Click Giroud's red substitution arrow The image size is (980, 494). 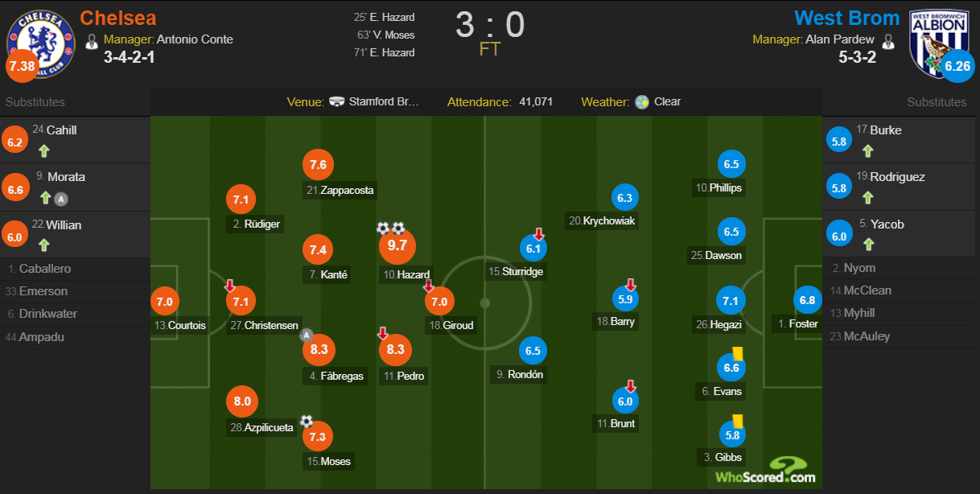[x=429, y=286]
